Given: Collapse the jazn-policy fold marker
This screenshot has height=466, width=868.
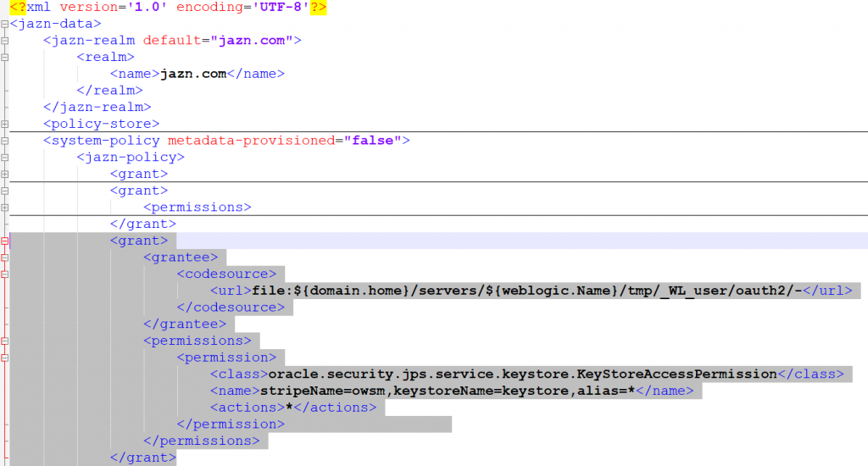Looking at the screenshot, I should (x=4, y=158).
